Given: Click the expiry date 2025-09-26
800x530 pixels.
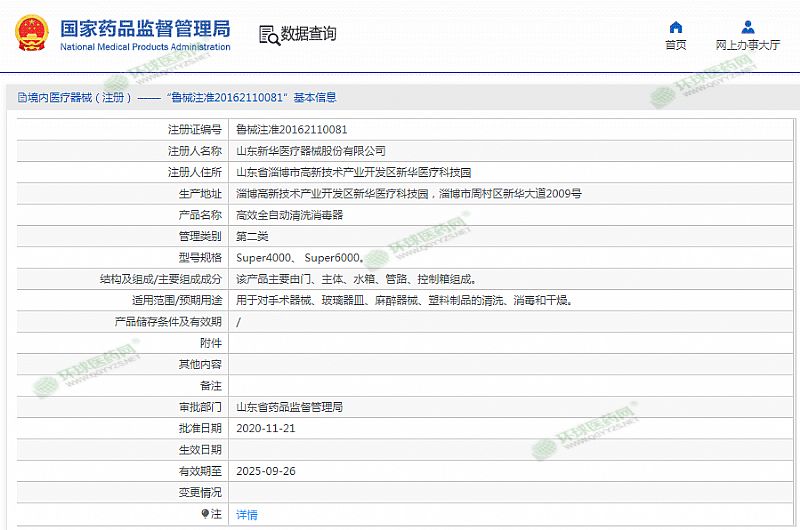Looking at the screenshot, I should coord(265,471).
